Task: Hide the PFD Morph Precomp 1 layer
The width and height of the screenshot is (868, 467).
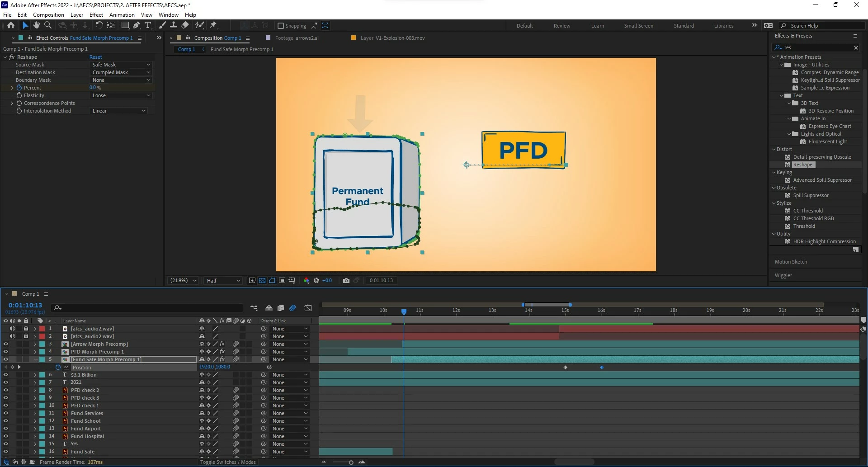Action: point(5,352)
